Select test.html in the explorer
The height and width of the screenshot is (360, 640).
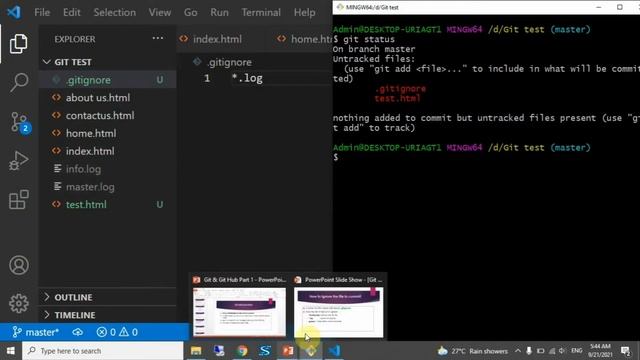(108, 204)
